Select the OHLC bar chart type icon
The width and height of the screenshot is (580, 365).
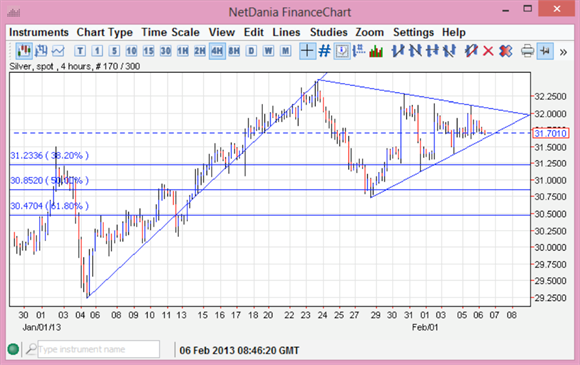(41, 51)
